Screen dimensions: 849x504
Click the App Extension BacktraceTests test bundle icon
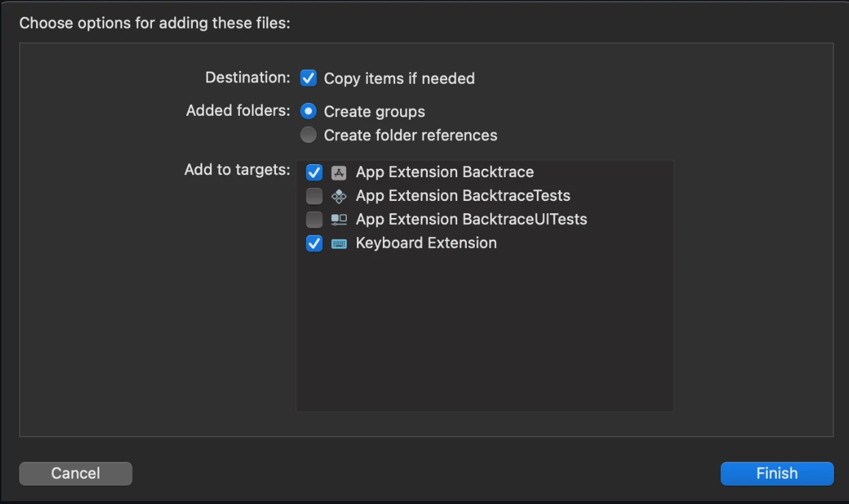(337, 196)
